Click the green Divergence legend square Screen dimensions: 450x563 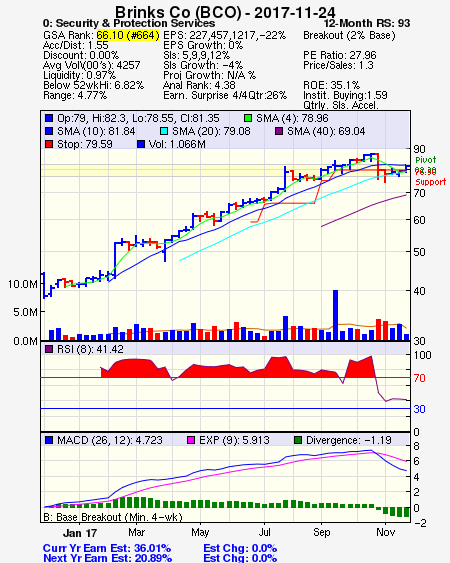298,440
